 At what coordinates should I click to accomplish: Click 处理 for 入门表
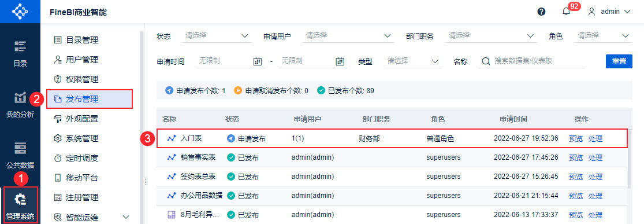click(x=595, y=138)
